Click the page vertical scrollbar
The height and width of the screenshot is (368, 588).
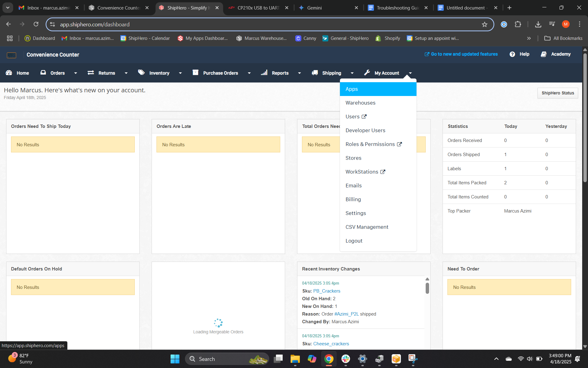[x=585, y=118]
